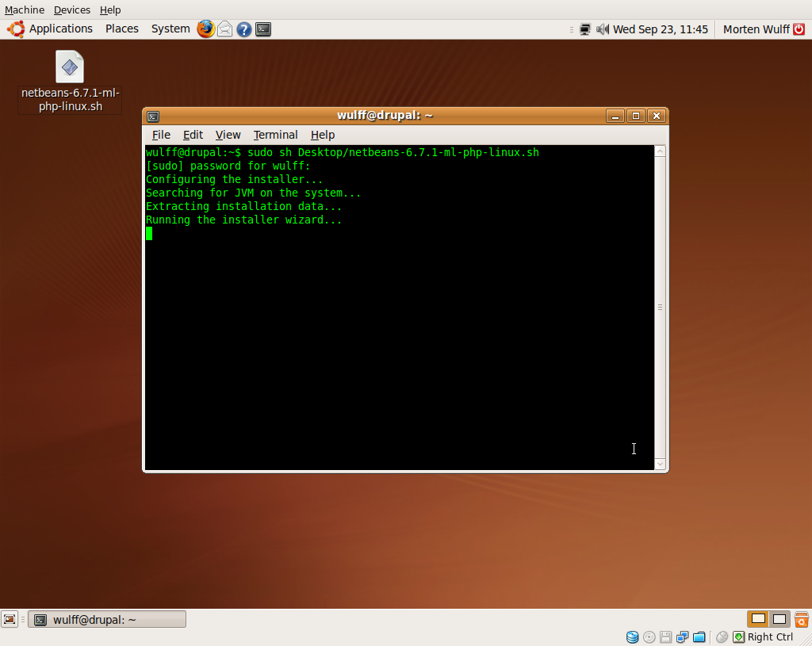812x646 pixels.
Task: Launch the Evolution mail icon
Action: [x=224, y=29]
